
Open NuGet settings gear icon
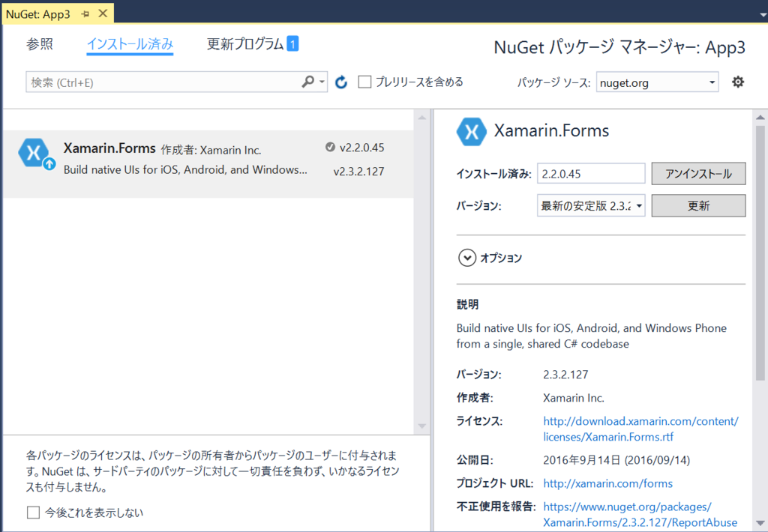[x=738, y=82]
